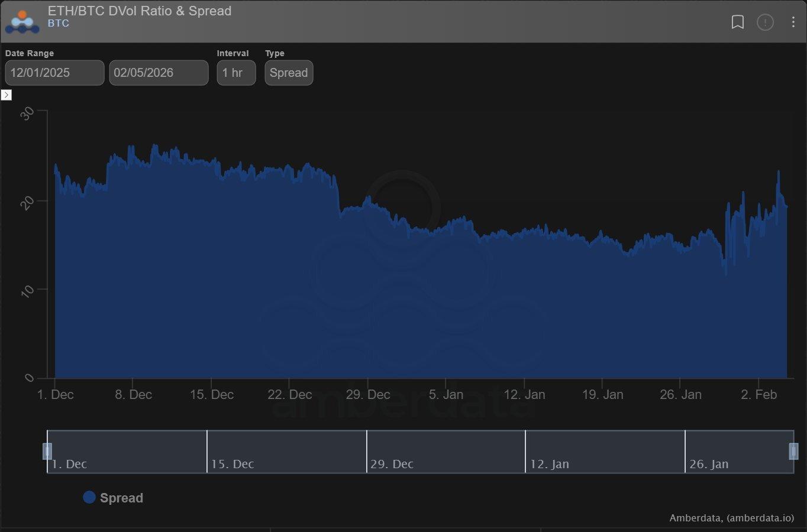The image size is (807, 532).
Task: Click the Amberdata.io credit link
Action: (x=731, y=518)
